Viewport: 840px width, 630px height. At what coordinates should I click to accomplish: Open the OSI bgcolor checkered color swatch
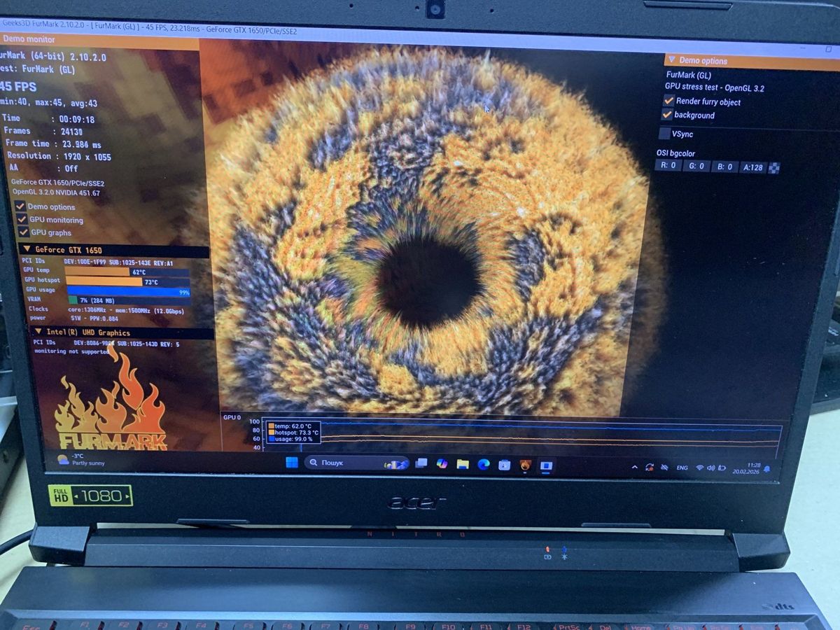[x=774, y=167]
